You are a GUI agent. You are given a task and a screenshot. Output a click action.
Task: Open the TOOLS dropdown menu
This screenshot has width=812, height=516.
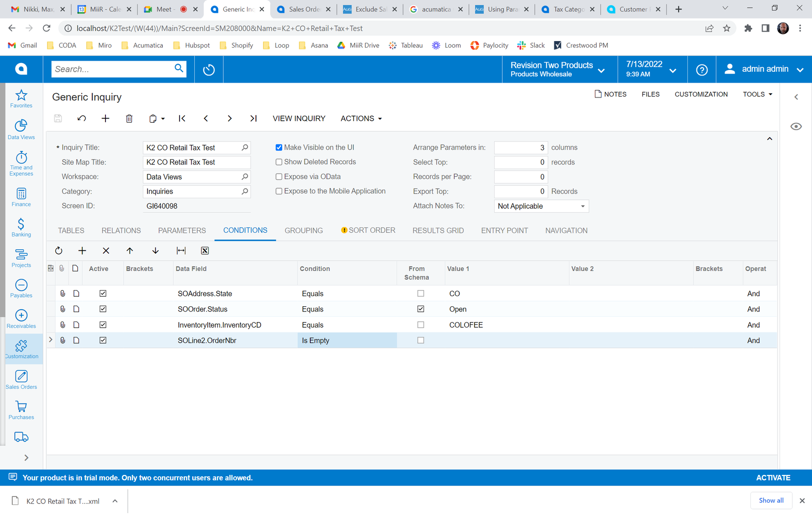click(757, 94)
